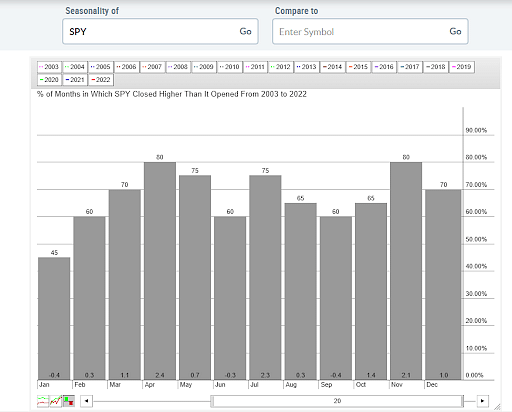Select the separate lines chart mode icon
The image size is (512, 412).
[x=43, y=401]
